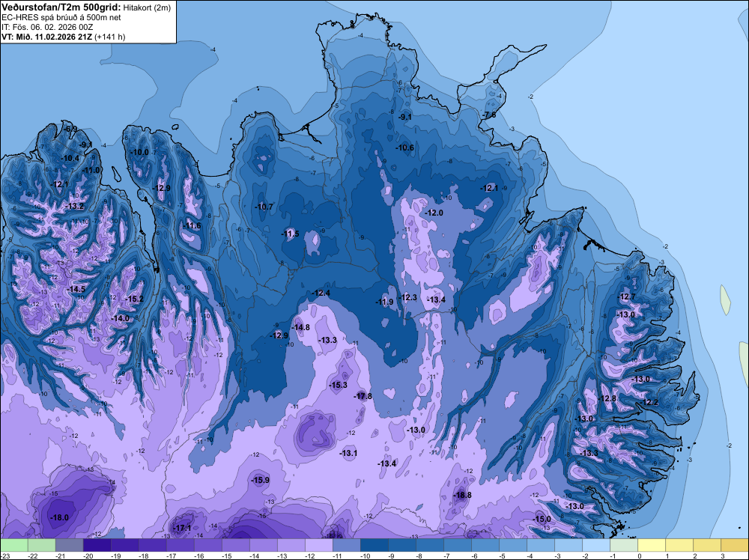This screenshot has width=749, height=560.
Task: Click the -2 pale blue legend swatch
Action: (595, 545)
